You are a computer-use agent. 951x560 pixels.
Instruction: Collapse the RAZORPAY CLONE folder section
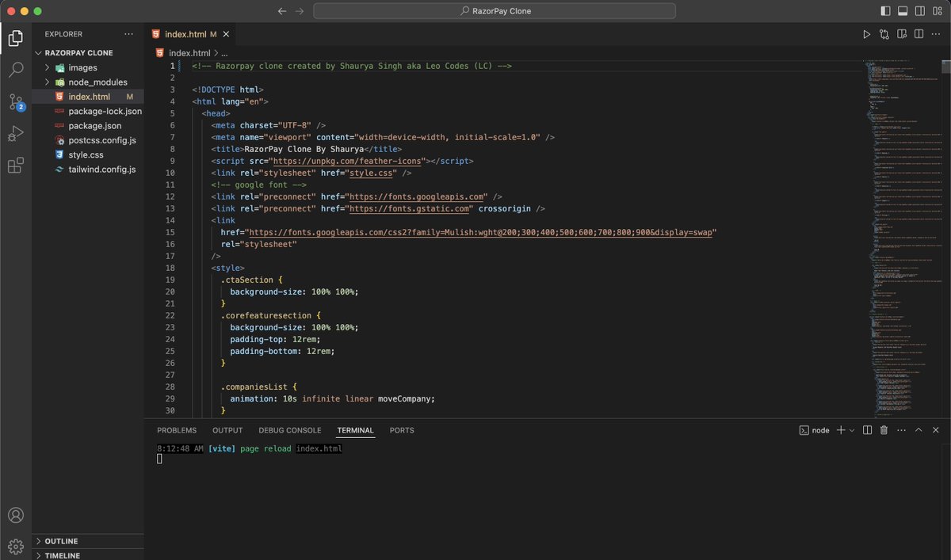coord(88,53)
